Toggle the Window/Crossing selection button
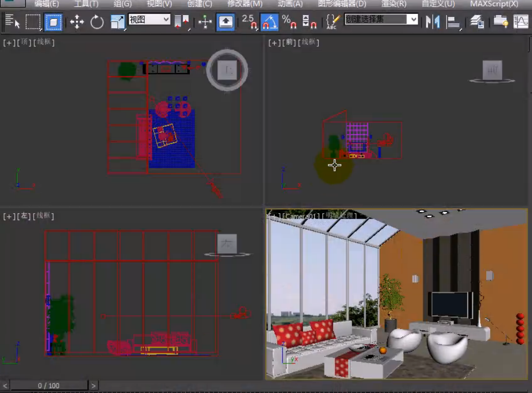 pos(53,22)
